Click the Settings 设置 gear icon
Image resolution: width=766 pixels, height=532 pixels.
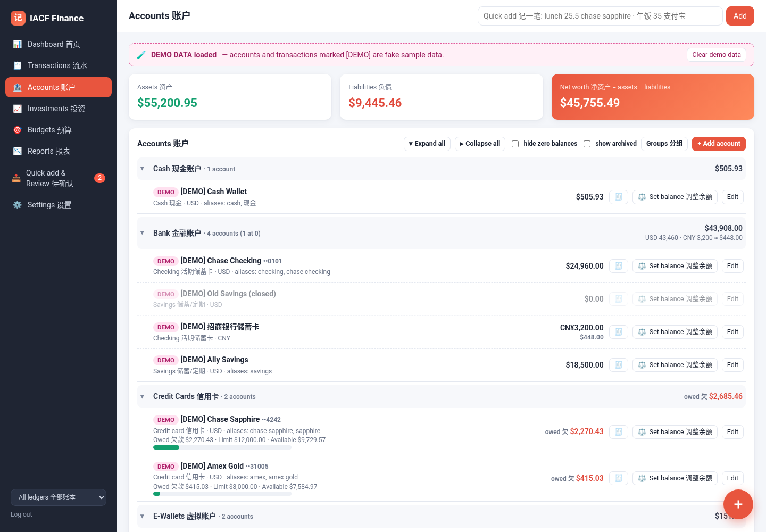[18, 205]
